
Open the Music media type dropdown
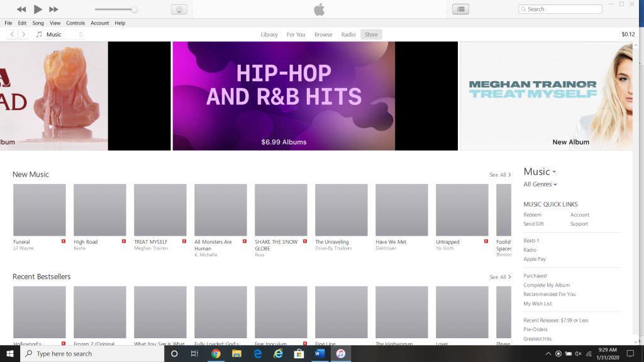click(59, 35)
